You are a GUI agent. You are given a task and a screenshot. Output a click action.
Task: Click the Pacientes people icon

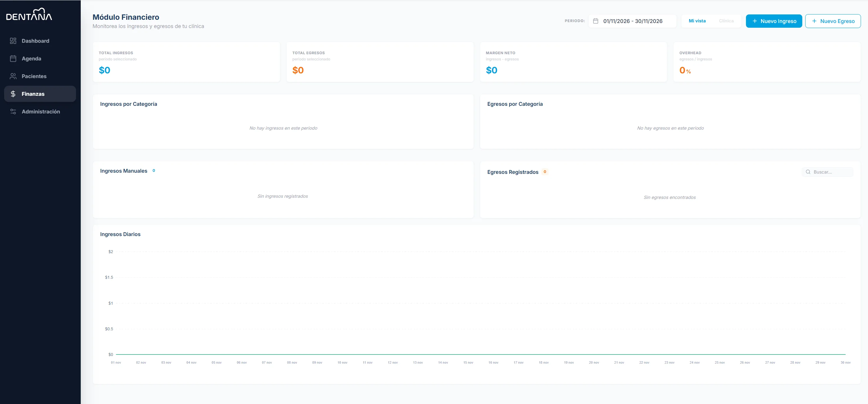13,76
